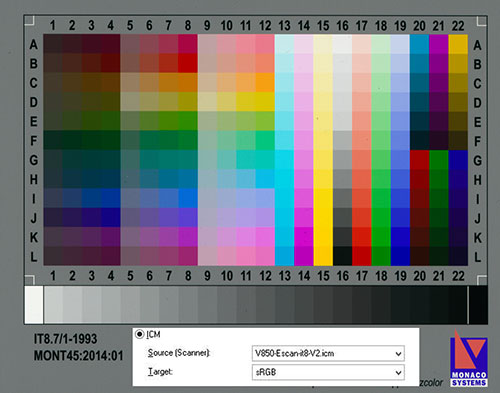
Task: Pick the black patch at L16
Action: [x=343, y=256]
